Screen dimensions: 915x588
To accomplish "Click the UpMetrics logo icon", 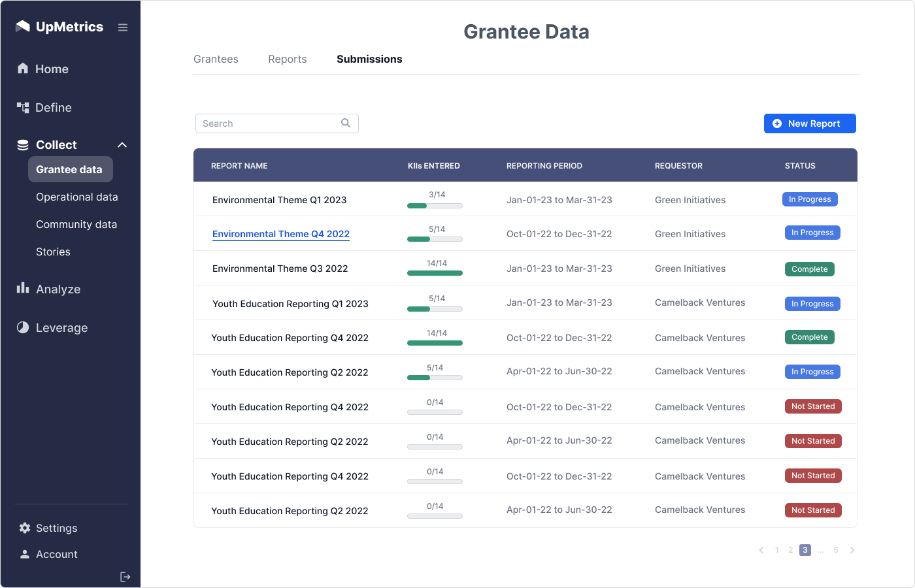I will point(23,27).
